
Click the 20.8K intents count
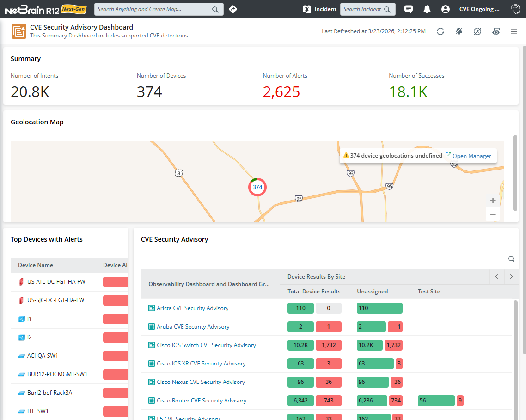(x=30, y=92)
